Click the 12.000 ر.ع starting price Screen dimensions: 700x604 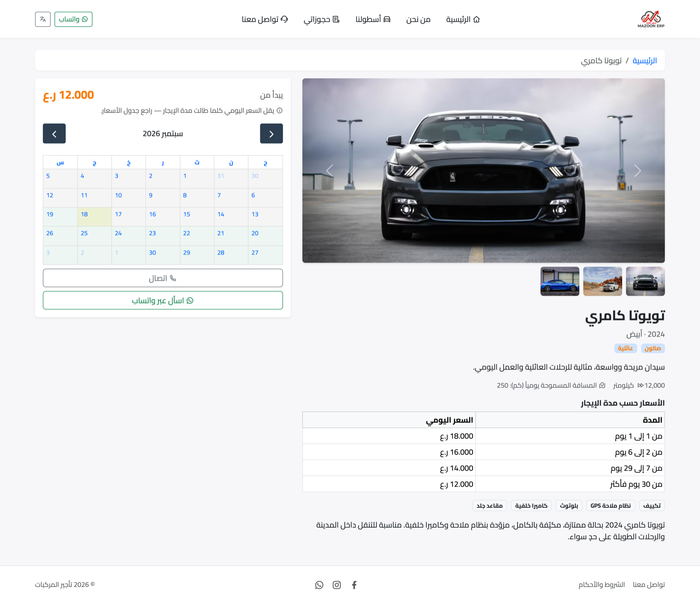coord(69,95)
